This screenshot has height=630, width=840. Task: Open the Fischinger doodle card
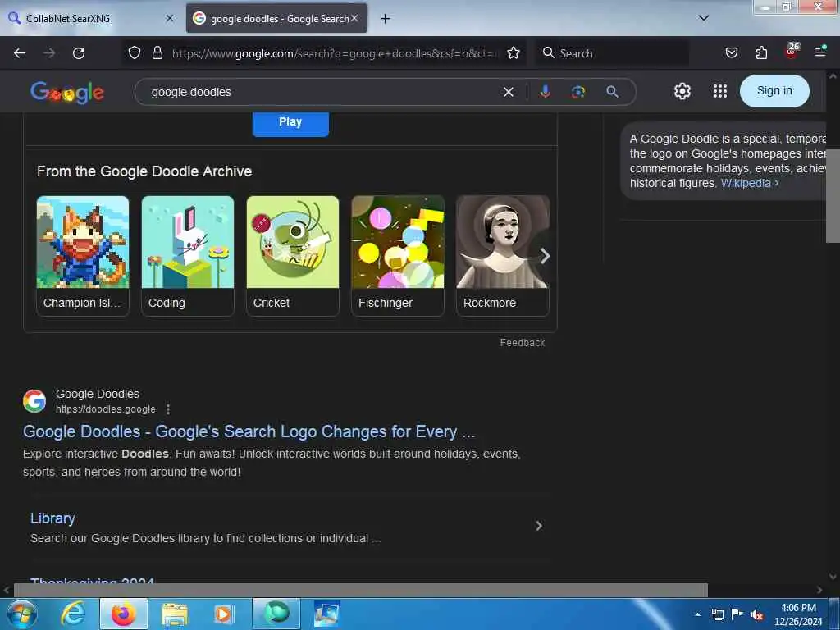(398, 256)
